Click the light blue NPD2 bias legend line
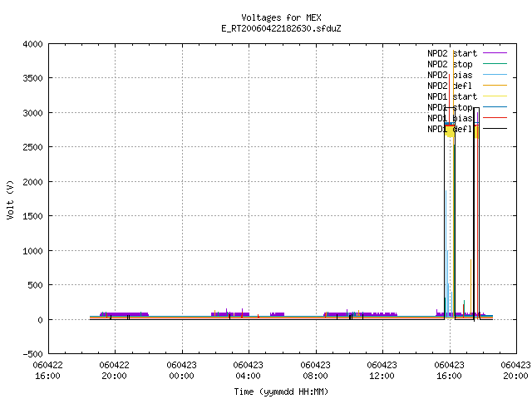 tap(495, 75)
